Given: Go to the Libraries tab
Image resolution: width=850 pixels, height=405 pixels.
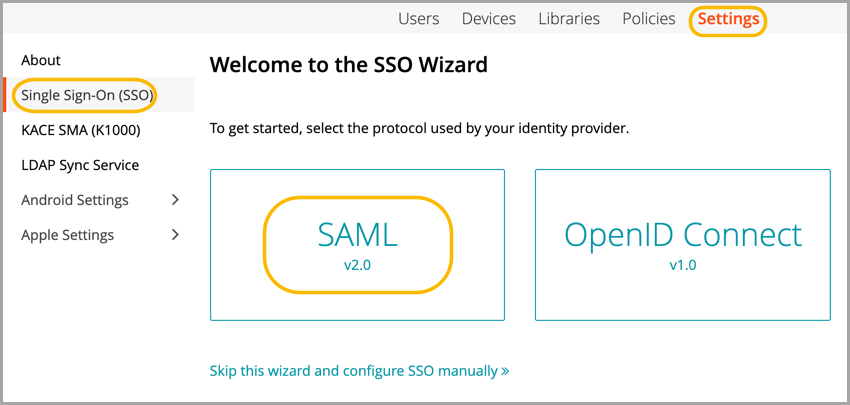Looking at the screenshot, I should click(569, 19).
